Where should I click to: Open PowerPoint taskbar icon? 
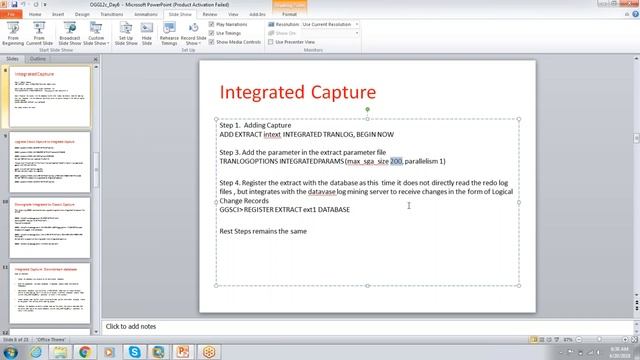coord(183,352)
